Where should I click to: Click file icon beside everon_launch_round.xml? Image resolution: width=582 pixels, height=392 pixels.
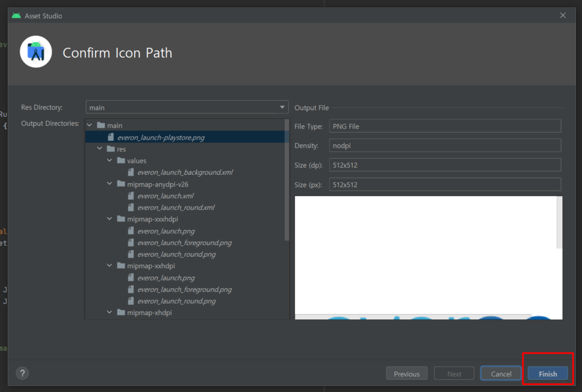130,207
